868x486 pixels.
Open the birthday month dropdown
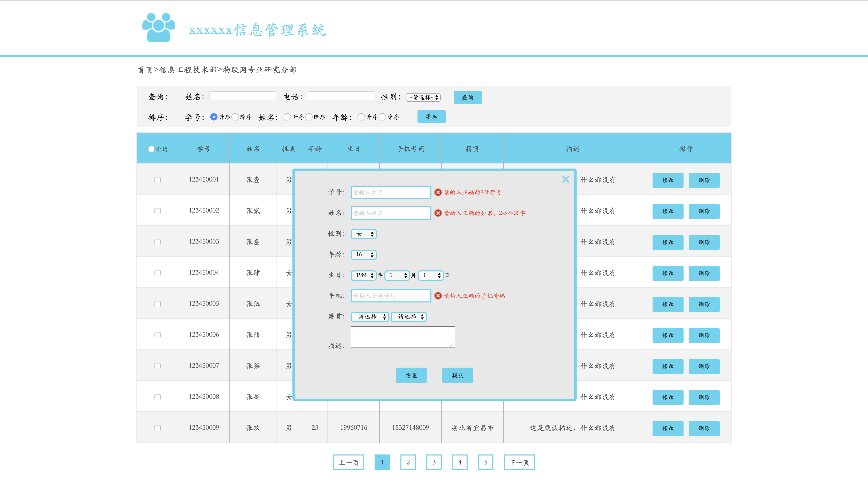[x=397, y=275]
